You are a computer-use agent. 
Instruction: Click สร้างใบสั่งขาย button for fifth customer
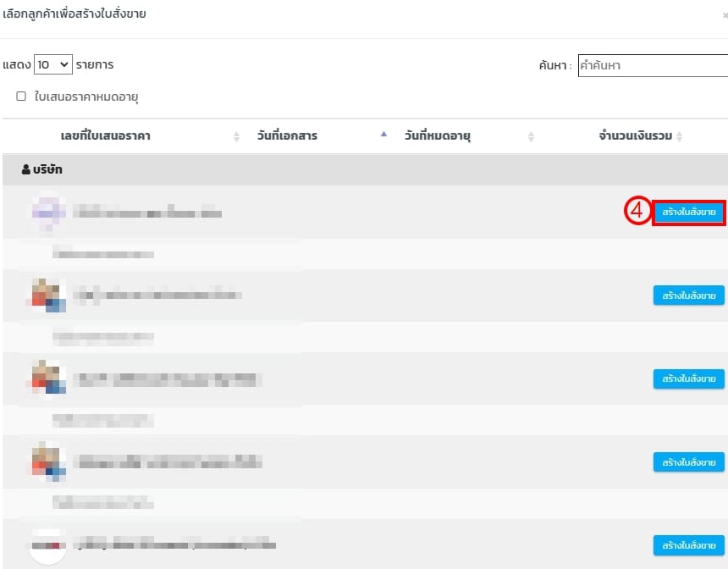click(x=688, y=545)
